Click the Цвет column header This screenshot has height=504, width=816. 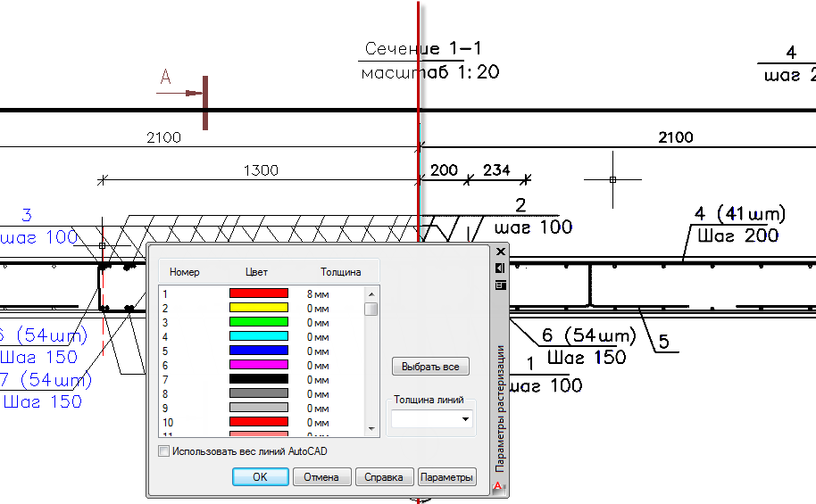[x=256, y=272]
